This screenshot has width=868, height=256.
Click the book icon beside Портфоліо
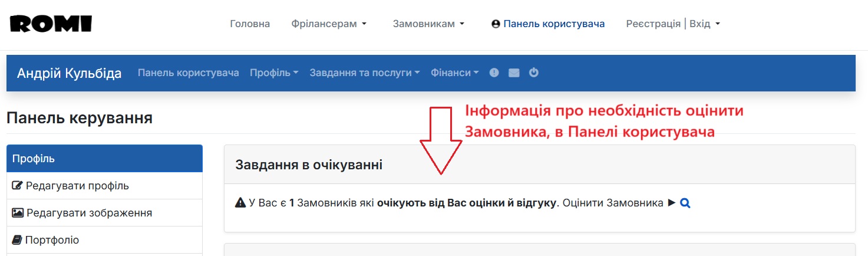tap(17, 240)
